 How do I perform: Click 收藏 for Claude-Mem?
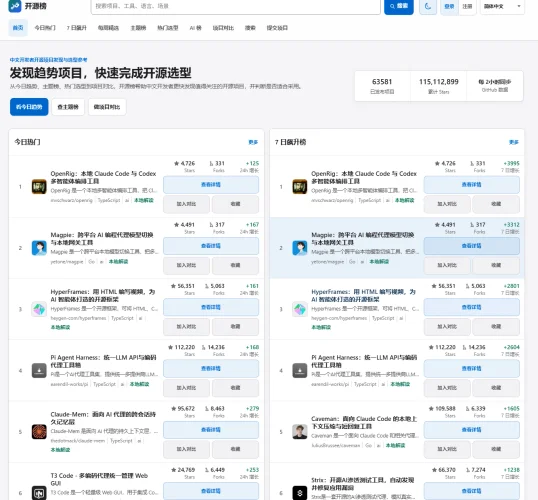click(x=235, y=449)
